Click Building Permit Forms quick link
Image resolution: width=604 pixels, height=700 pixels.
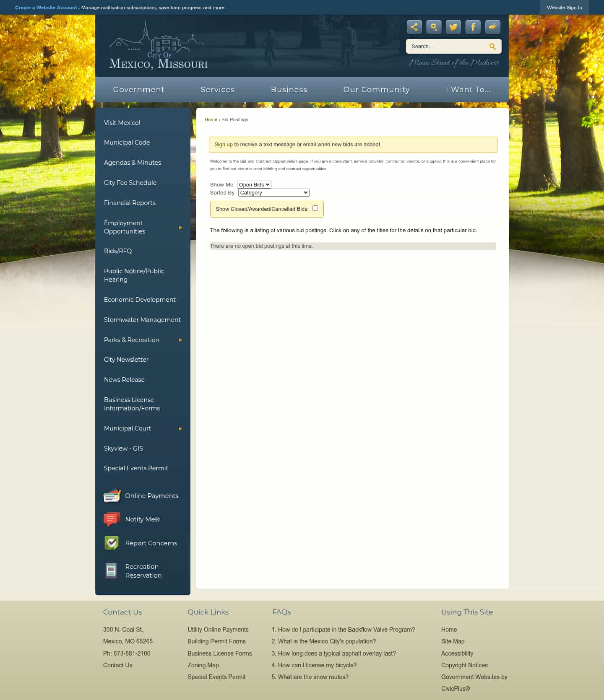216,641
